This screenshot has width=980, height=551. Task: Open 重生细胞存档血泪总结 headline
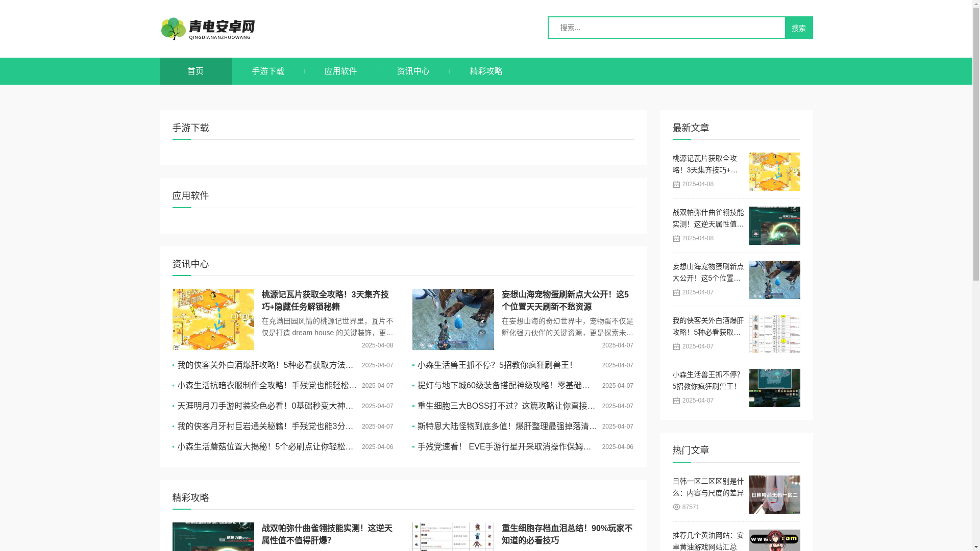(x=567, y=534)
